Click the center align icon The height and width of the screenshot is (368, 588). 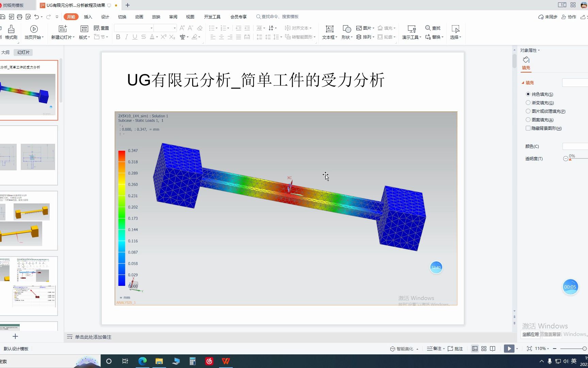tap(222, 37)
